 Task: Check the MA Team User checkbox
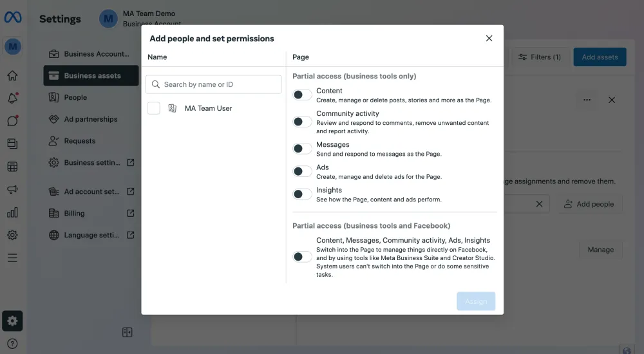pyautogui.click(x=154, y=108)
